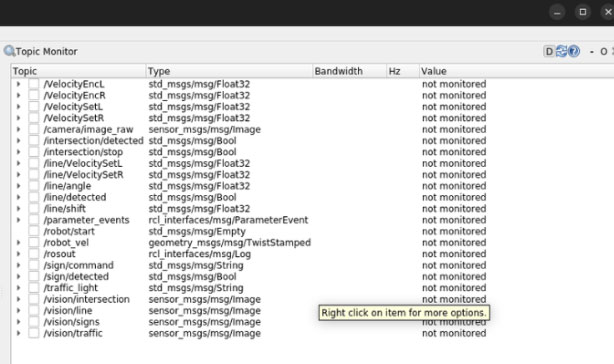Click the Hz column header
The height and width of the screenshot is (364, 614).
pos(403,71)
